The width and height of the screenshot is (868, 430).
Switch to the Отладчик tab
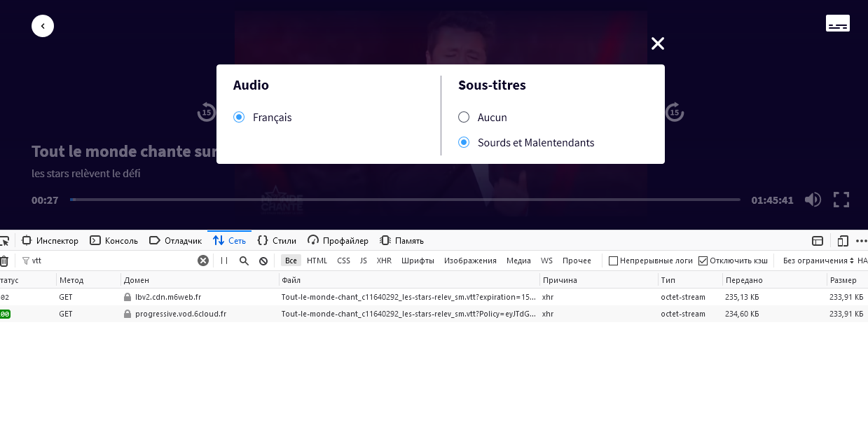point(175,241)
